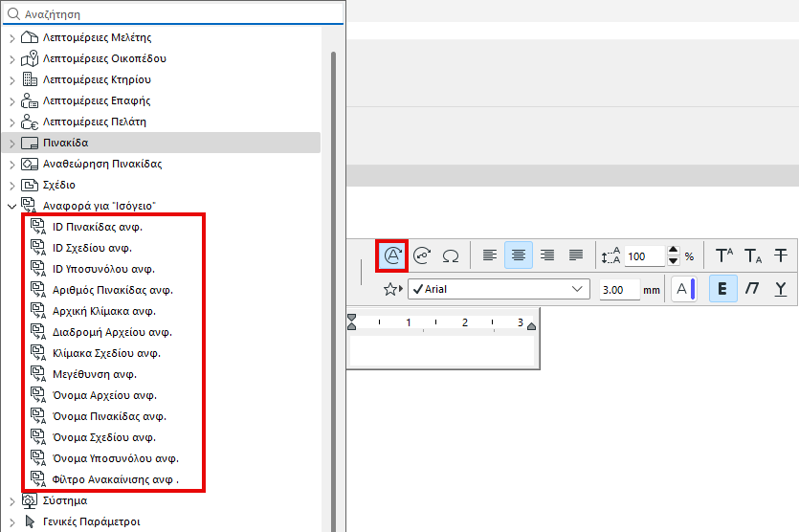This screenshot has height=532, width=799.
Task: Open the Insert Symbol omega icon
Action: tap(451, 255)
